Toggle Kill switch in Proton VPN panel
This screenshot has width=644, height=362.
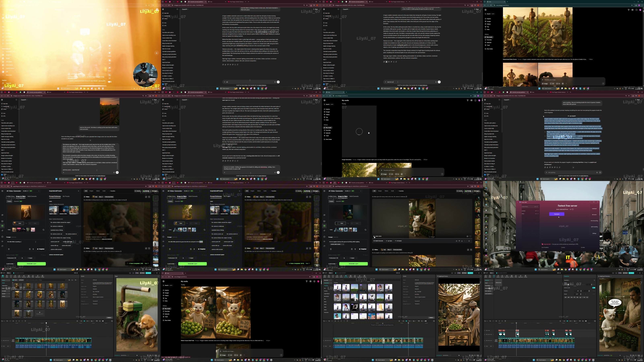click(594, 215)
